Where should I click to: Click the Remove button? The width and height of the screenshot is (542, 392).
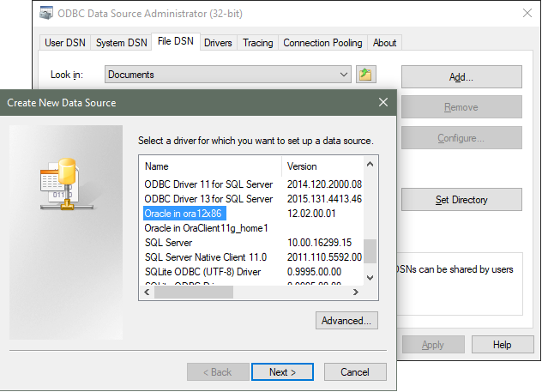pyautogui.click(x=461, y=107)
